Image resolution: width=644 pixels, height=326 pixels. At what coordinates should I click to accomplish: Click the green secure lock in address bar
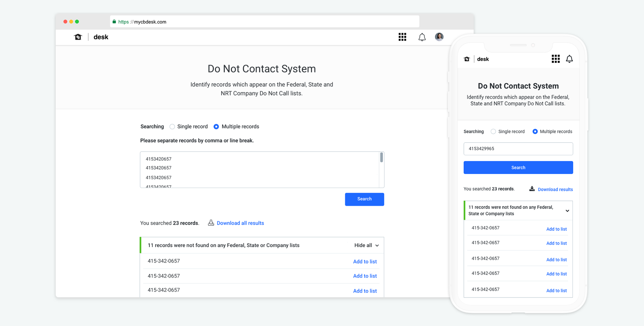(114, 21)
